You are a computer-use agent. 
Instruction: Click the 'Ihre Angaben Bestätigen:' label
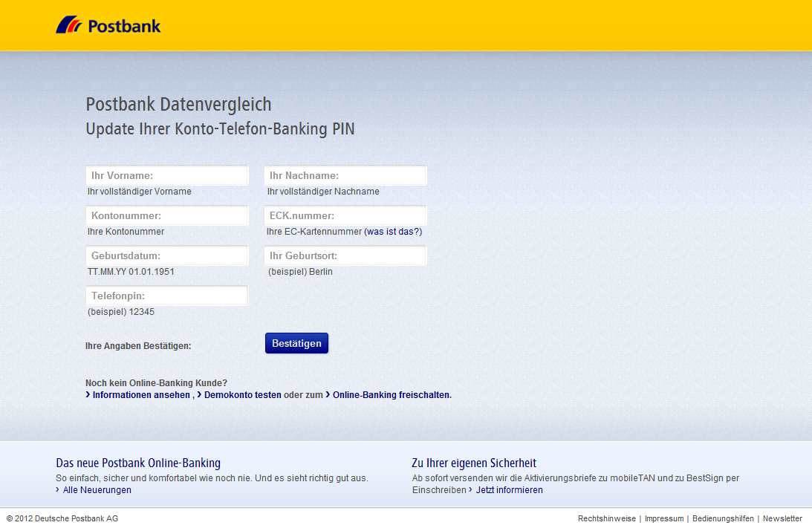click(x=138, y=346)
